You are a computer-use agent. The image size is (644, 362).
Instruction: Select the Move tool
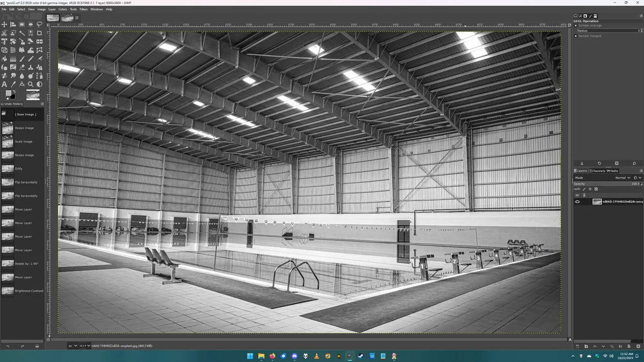tap(4, 25)
